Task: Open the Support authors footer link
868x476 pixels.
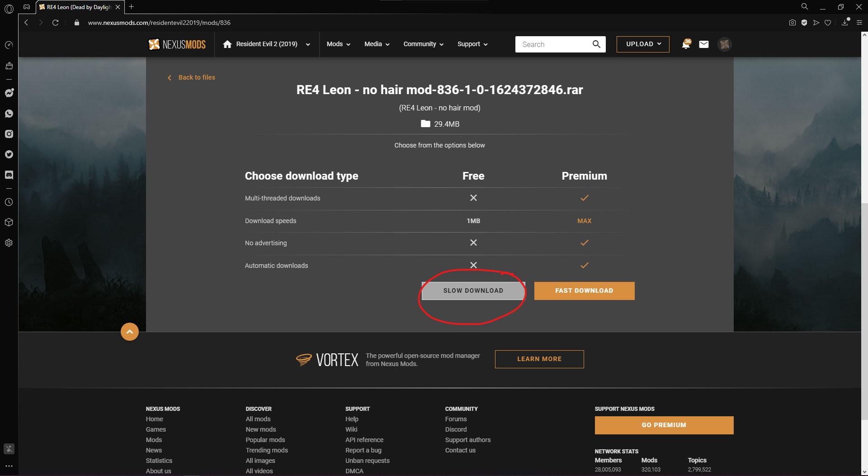Action: tap(468, 440)
